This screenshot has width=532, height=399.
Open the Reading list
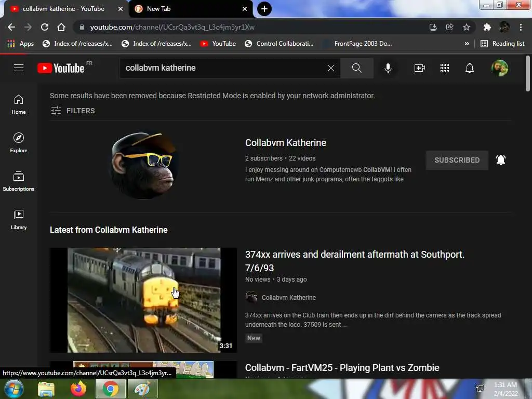[502, 44]
